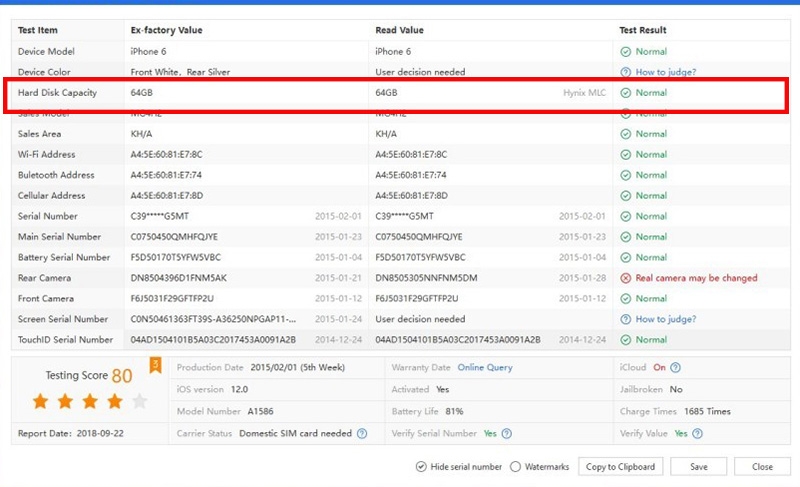Click the 'How to judge?' link for Screen Serial Number
The height and width of the screenshot is (487, 800).
(665, 319)
